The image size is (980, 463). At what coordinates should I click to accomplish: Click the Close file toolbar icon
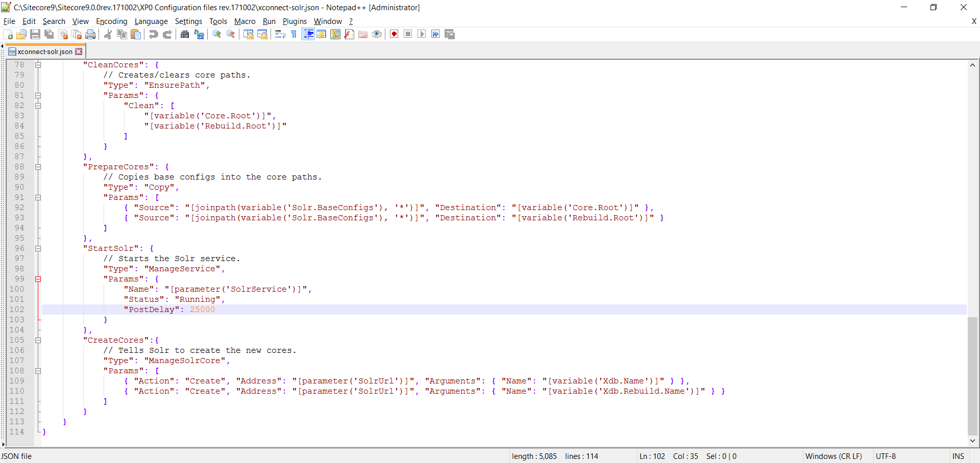coord(63,34)
